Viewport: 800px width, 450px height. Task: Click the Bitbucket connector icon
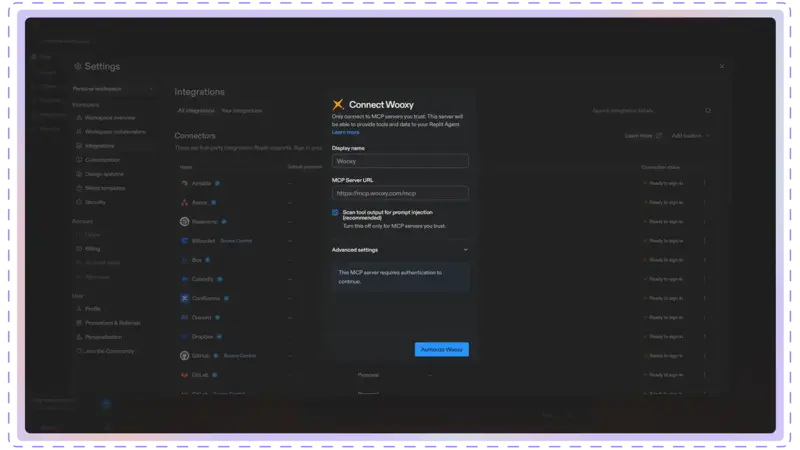click(x=185, y=241)
